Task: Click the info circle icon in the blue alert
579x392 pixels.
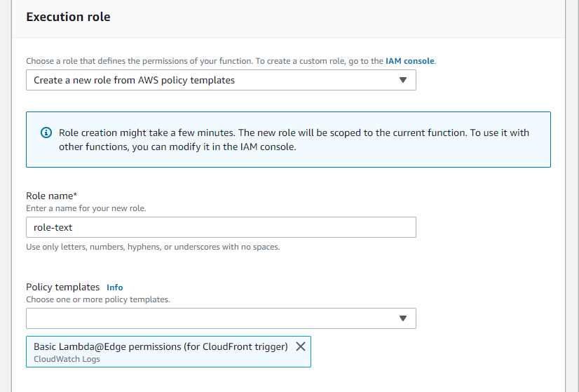Action: pyautogui.click(x=46, y=133)
